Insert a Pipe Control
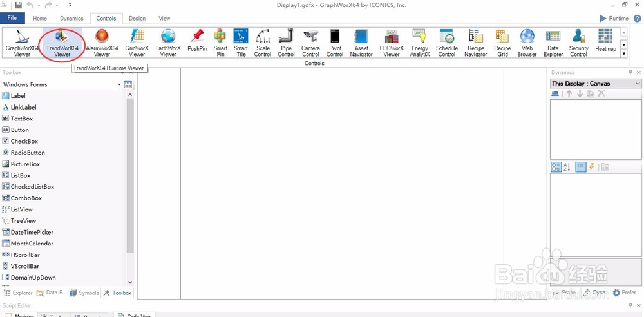Viewport: 644px width, 317px height. pos(286,43)
